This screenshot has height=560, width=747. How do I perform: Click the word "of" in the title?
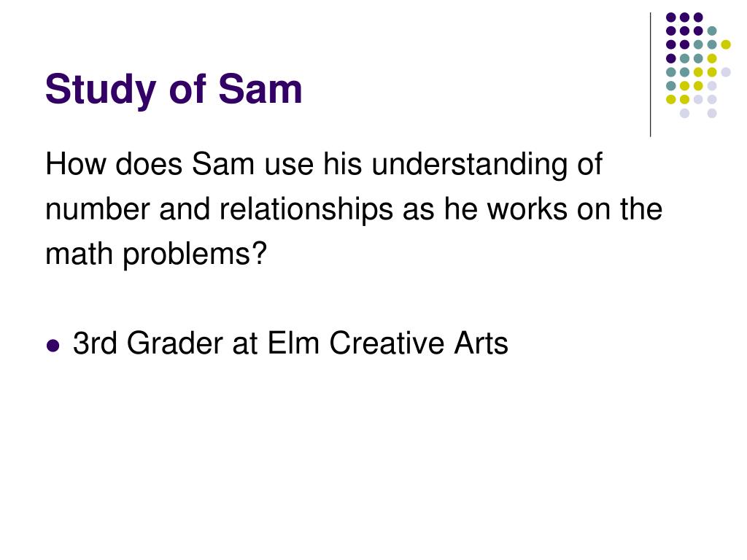[x=187, y=89]
